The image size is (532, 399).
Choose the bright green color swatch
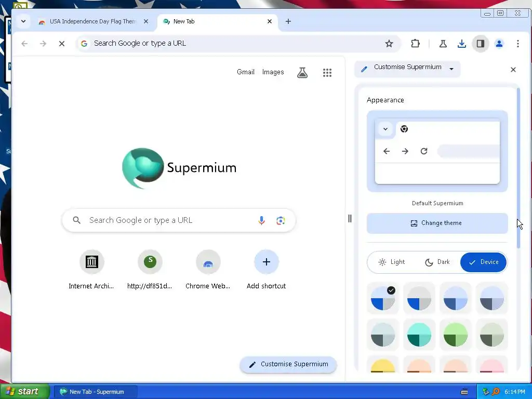[455, 335]
